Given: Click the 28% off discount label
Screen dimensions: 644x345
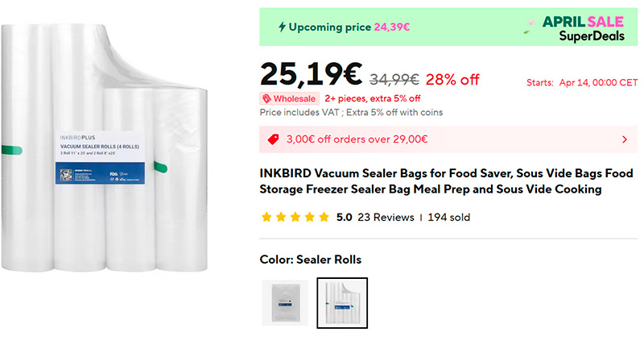Looking at the screenshot, I should click(x=452, y=79).
